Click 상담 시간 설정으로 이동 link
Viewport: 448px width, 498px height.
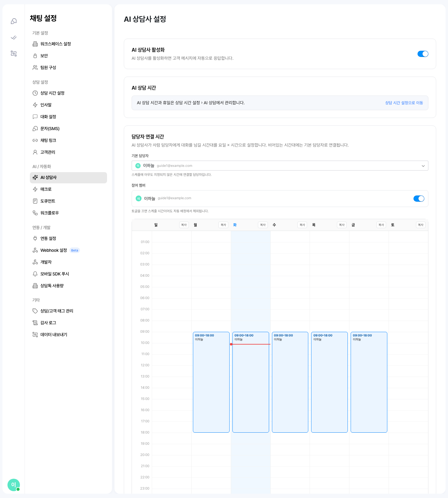404,103
